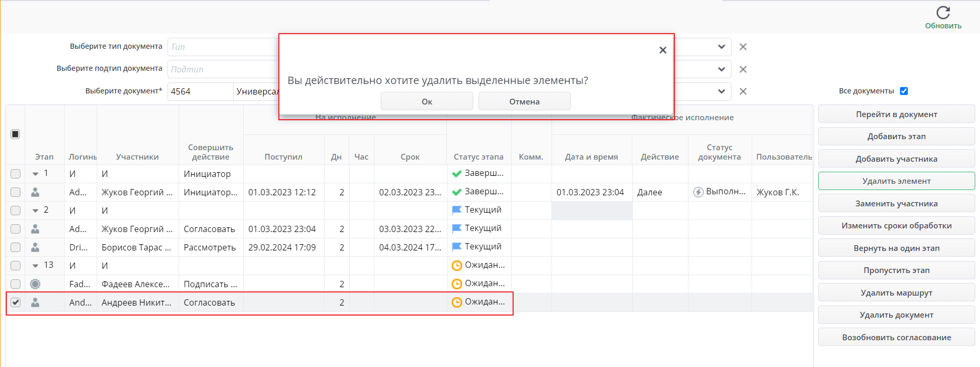Clear the selected document field
This screenshot has height=367, width=980.
(x=743, y=91)
